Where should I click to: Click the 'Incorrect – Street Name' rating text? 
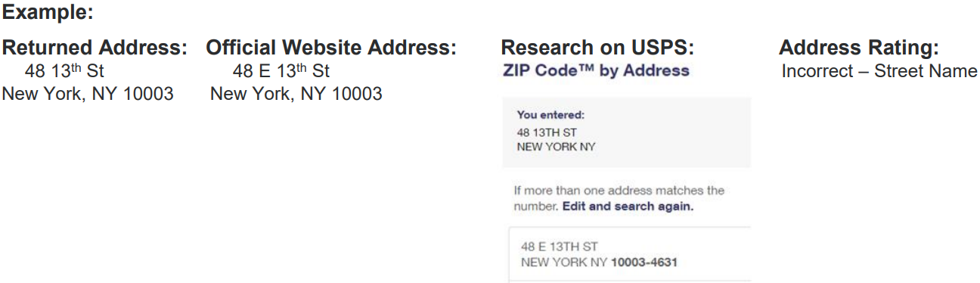pyautogui.click(x=880, y=72)
